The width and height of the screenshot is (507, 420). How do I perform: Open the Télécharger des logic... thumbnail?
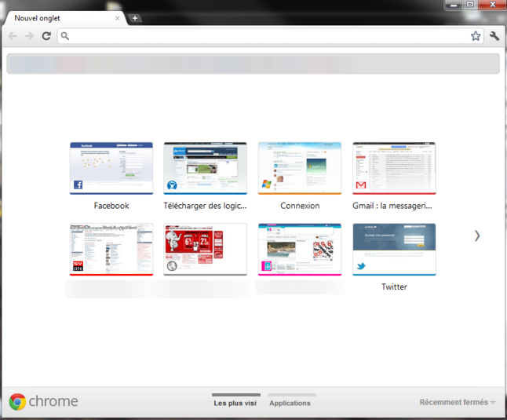click(206, 168)
